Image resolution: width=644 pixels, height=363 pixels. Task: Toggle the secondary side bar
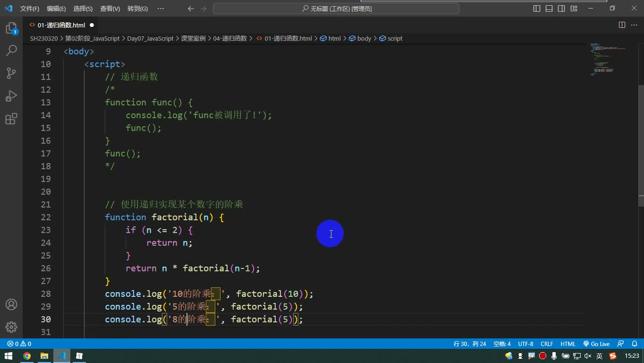click(561, 9)
